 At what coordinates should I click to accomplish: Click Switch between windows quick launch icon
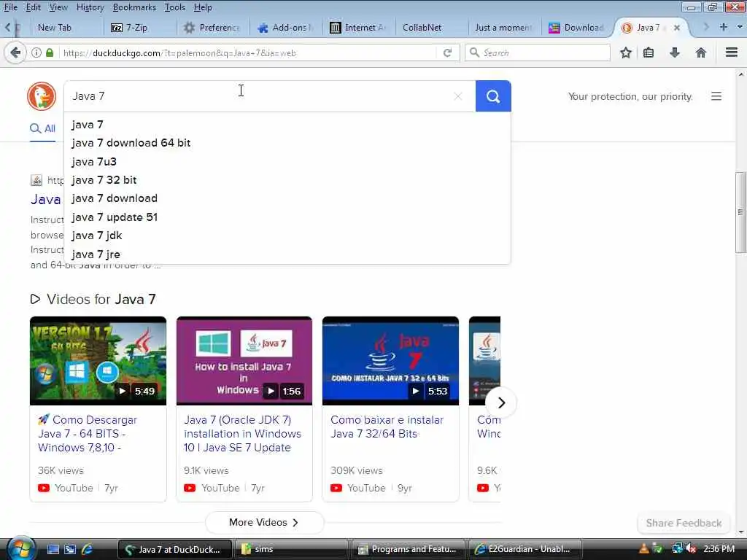click(x=70, y=549)
